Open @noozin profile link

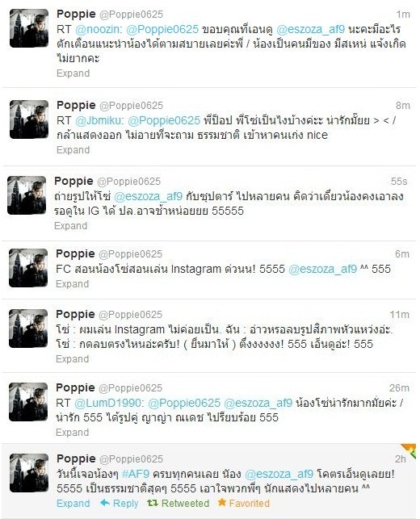click(x=99, y=29)
